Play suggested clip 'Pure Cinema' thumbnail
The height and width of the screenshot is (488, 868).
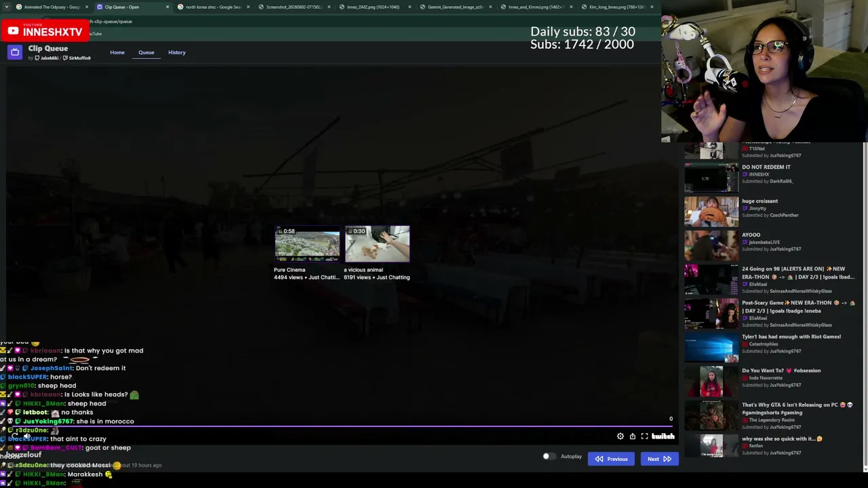[307, 244]
